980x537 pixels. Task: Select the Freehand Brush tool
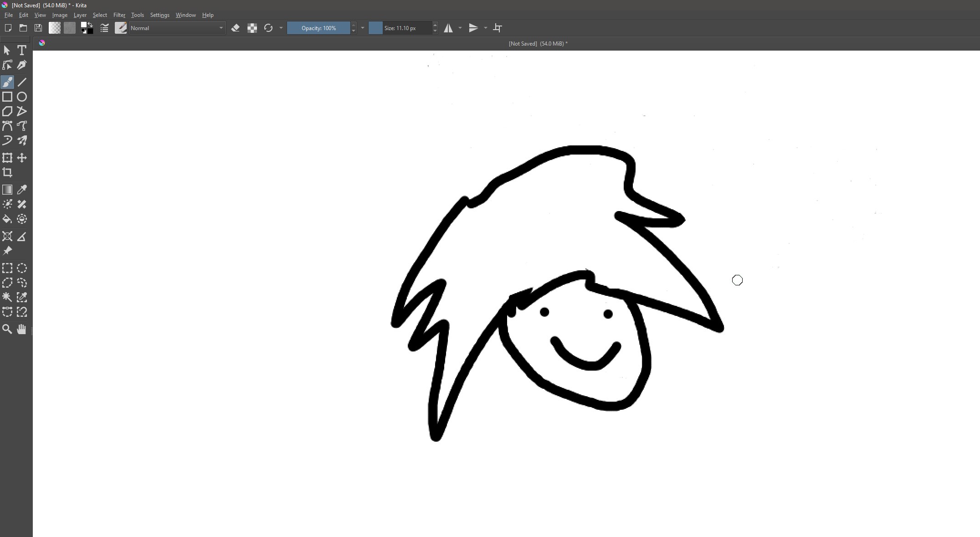point(7,82)
